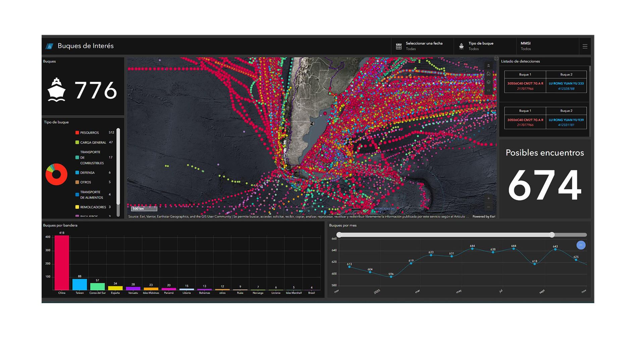Click the map zoom in plus button
The height and width of the screenshot is (338, 644).
point(488,199)
